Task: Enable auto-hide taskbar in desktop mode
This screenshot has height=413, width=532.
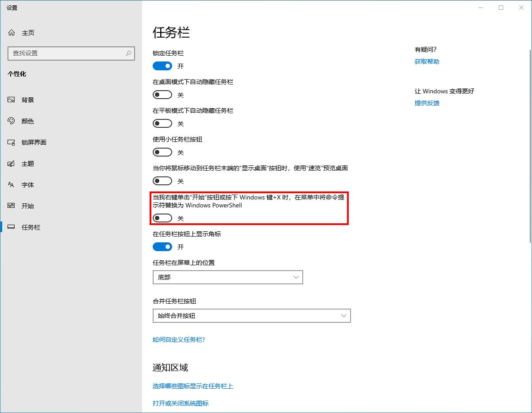Action: pyautogui.click(x=162, y=95)
